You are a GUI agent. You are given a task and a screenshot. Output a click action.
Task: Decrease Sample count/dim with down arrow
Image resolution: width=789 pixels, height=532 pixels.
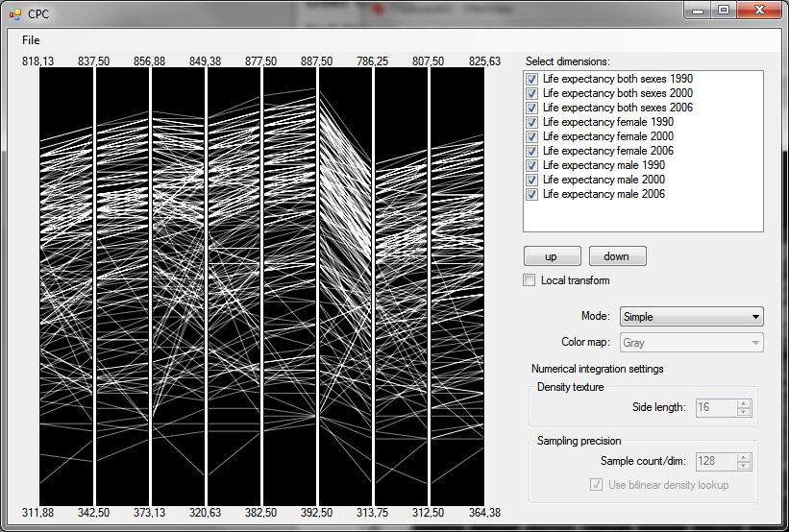coord(743,465)
